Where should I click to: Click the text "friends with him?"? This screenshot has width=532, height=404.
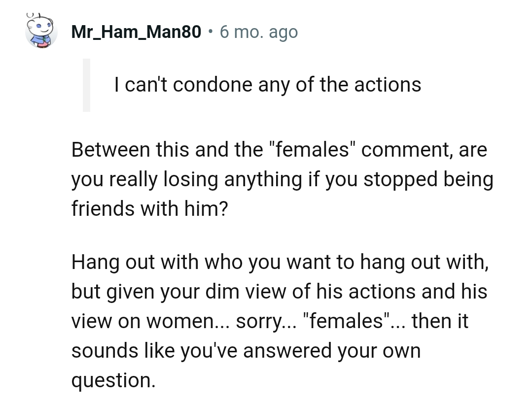tap(149, 210)
